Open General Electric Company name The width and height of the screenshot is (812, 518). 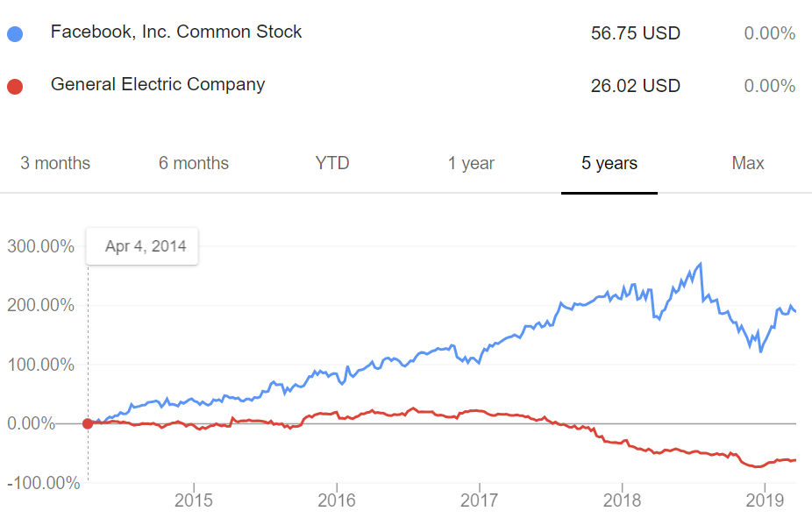(x=158, y=85)
